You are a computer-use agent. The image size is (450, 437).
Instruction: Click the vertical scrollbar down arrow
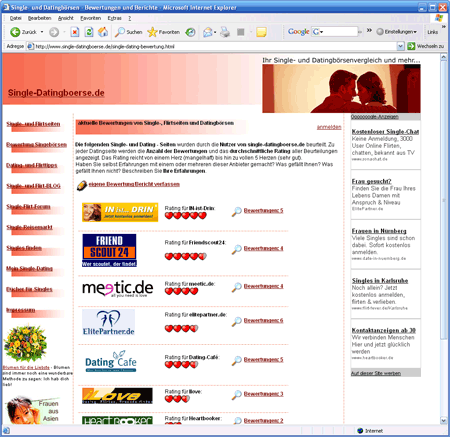(x=443, y=420)
